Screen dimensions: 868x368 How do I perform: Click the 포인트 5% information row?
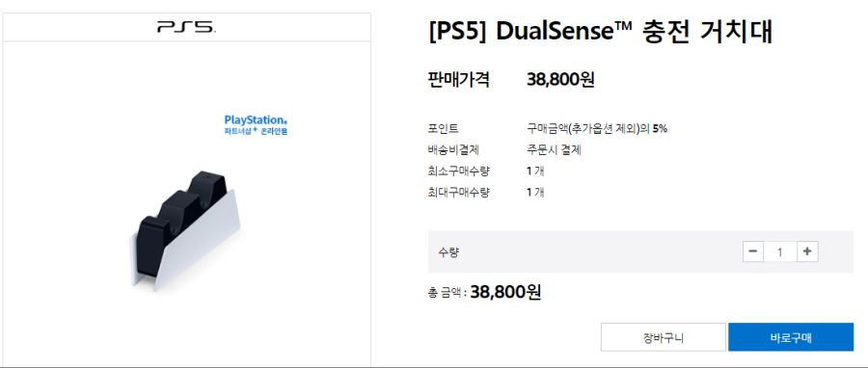pos(548,129)
